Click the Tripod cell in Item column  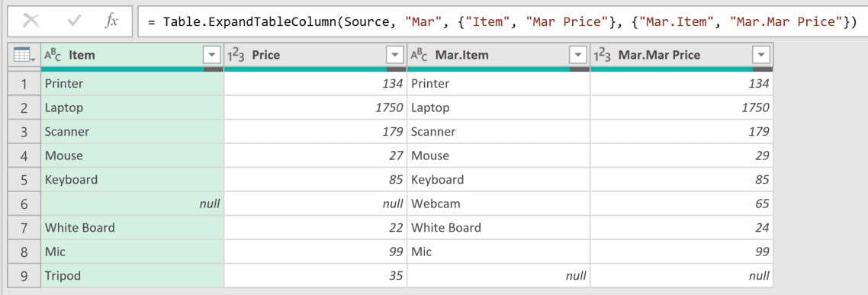click(132, 276)
